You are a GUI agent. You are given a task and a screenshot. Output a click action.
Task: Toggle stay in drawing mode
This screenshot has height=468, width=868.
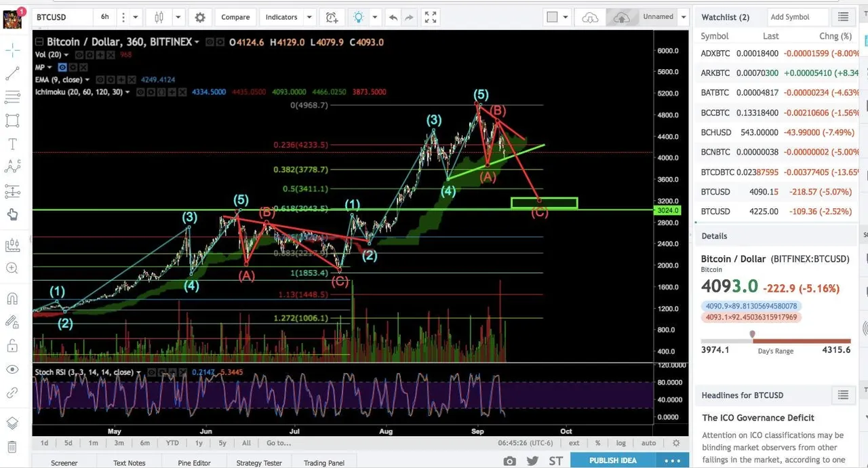12,322
